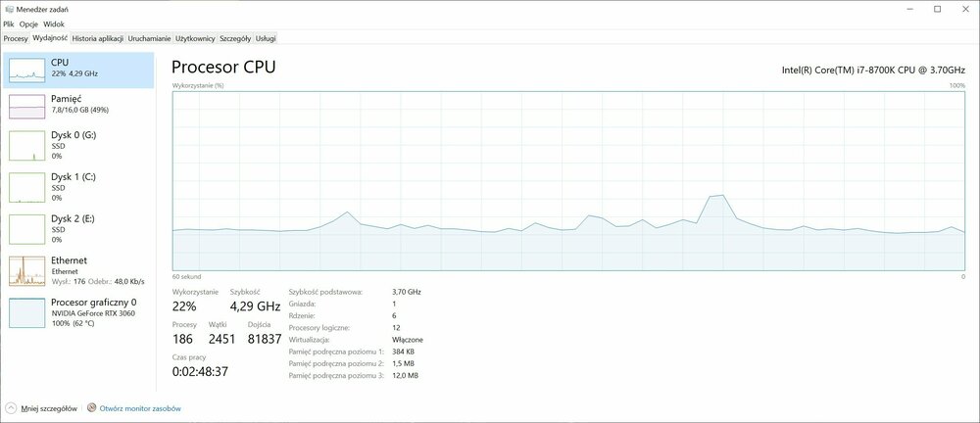Go to the Uruchamianie tab
The width and height of the screenshot is (980, 423).
149,38
